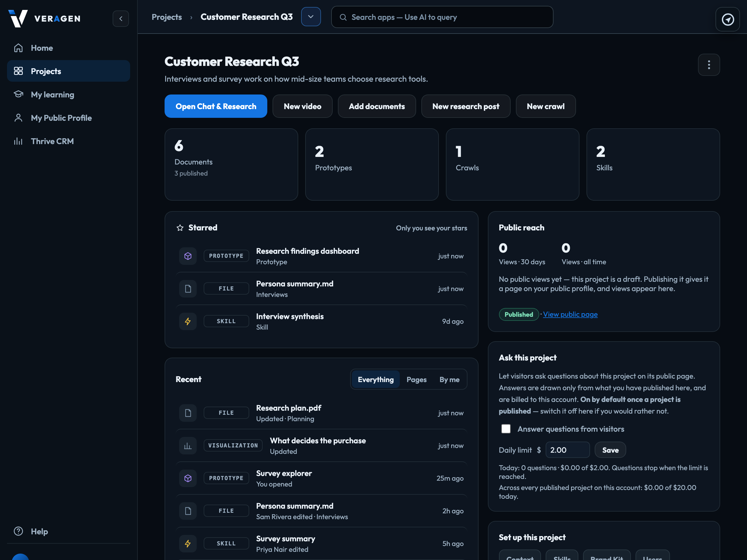Click the prototype cube icon for Research findings dashboard
The height and width of the screenshot is (560, 747).
(188, 256)
